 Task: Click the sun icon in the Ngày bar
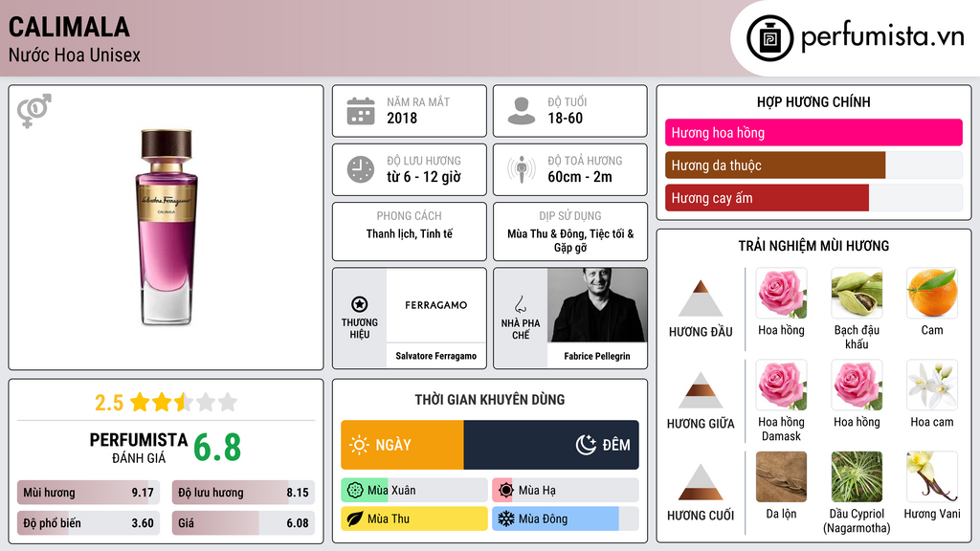(x=360, y=445)
